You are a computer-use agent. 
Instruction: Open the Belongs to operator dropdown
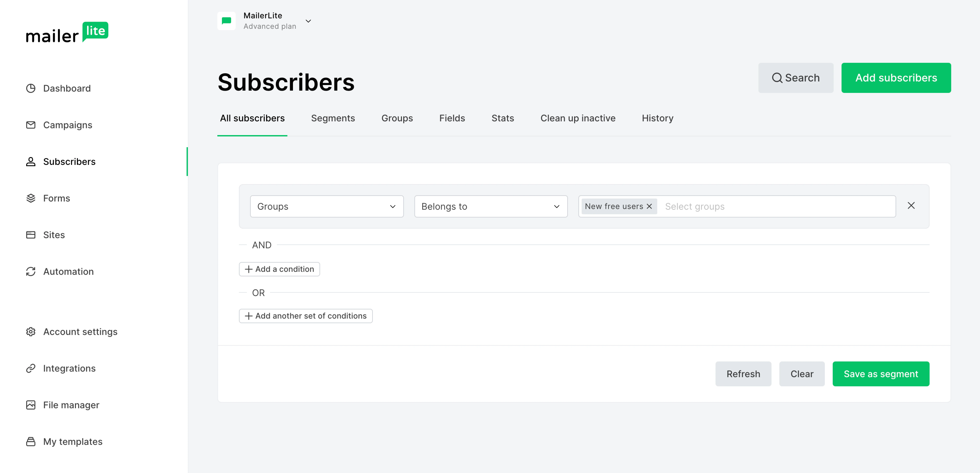pyautogui.click(x=491, y=206)
